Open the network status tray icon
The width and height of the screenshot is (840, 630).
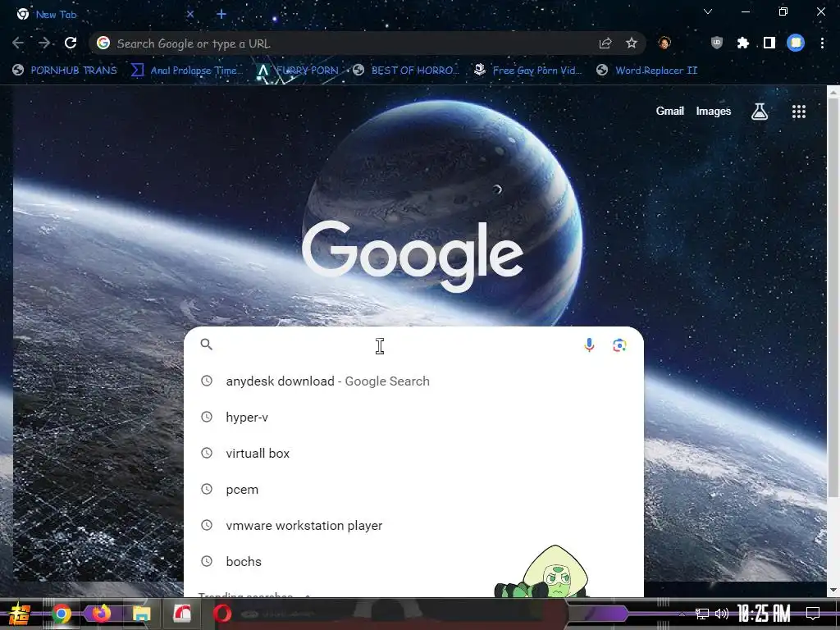pos(702,614)
